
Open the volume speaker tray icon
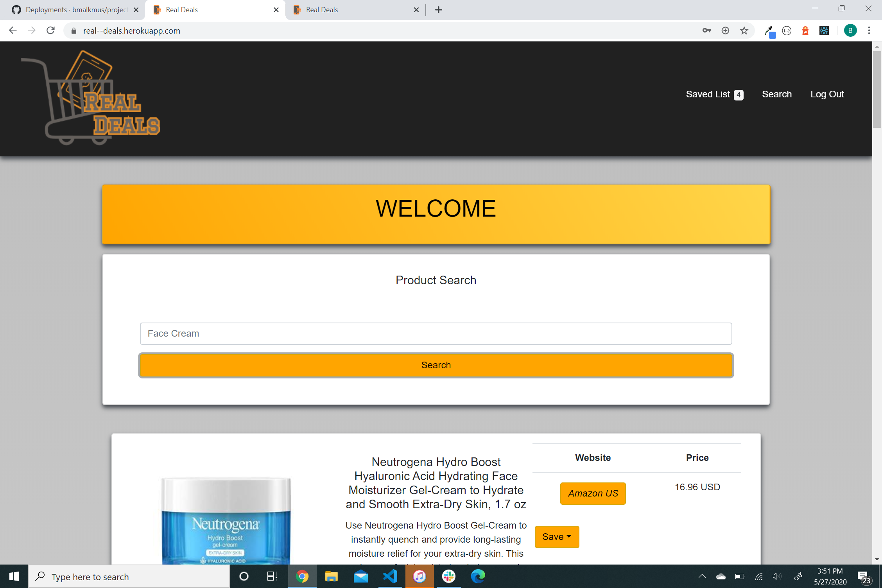tap(777, 577)
